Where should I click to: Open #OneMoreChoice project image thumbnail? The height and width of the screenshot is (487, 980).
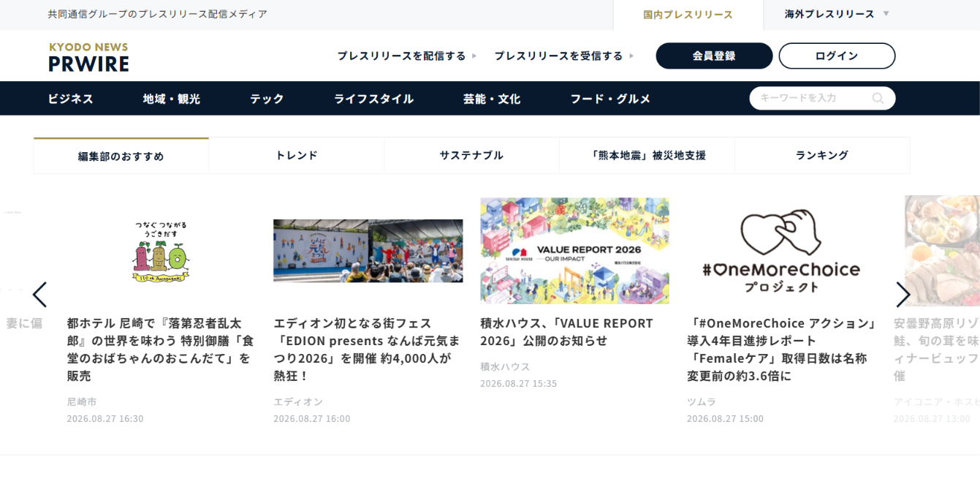point(781,251)
